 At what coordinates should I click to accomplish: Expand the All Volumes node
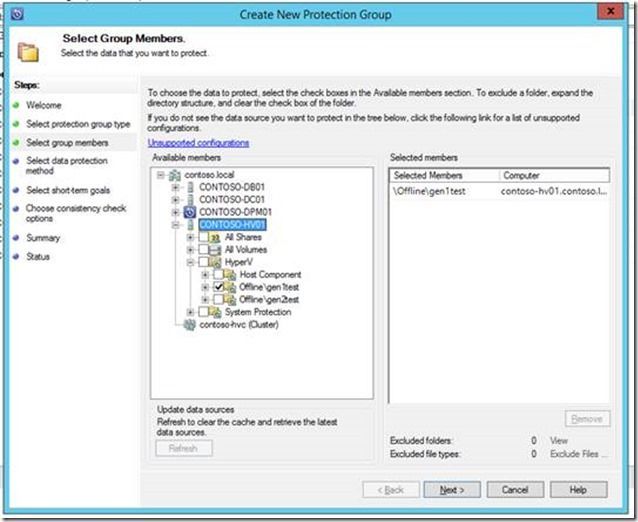190,250
